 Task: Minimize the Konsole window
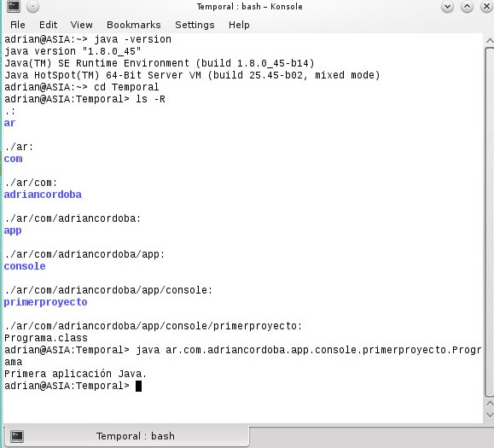coord(447,6)
